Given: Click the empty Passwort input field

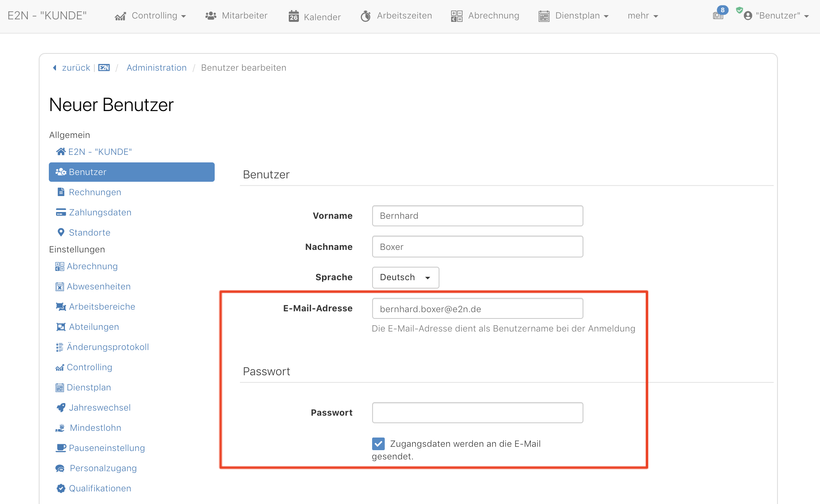Looking at the screenshot, I should coord(478,413).
